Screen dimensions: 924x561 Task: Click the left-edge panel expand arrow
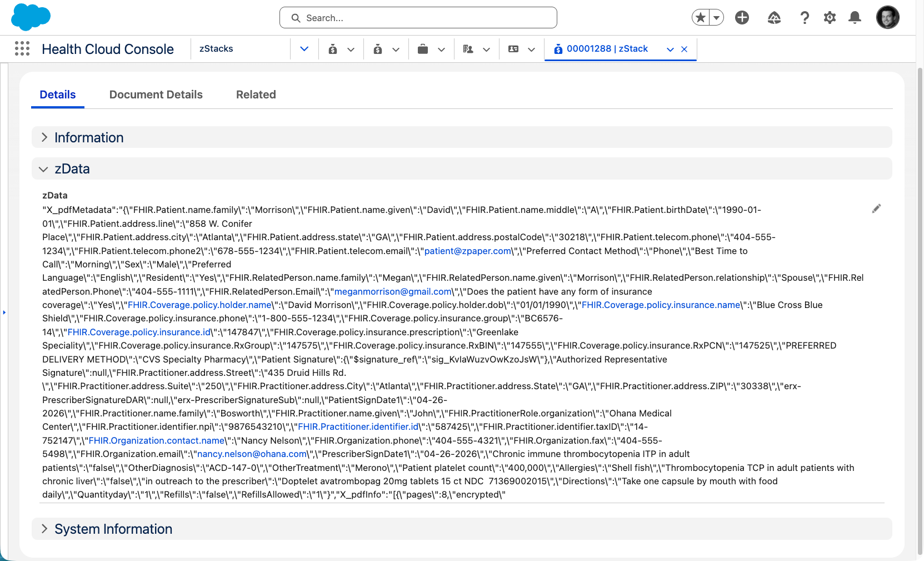(4, 312)
